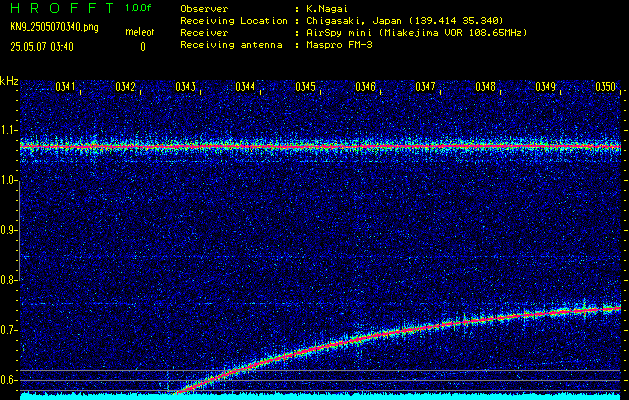Click the Observer name K.Nagai
This screenshot has width=629, height=400.
(x=327, y=9)
